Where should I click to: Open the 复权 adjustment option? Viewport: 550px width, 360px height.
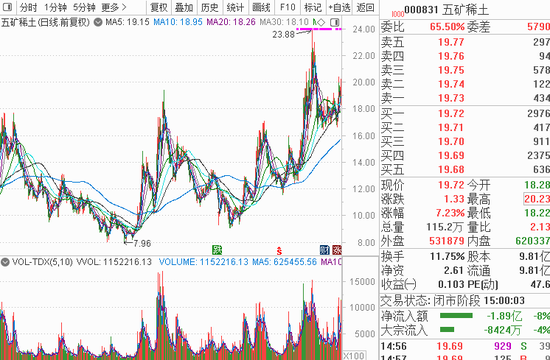[159, 7]
